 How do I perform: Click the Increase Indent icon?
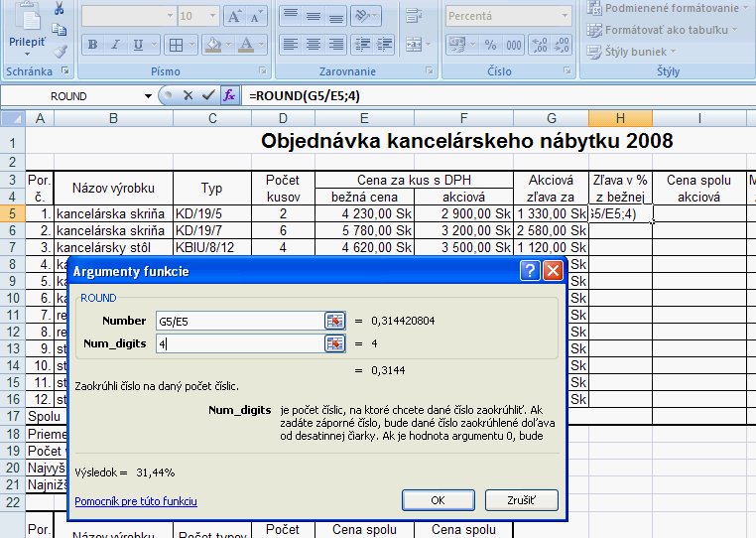click(384, 45)
